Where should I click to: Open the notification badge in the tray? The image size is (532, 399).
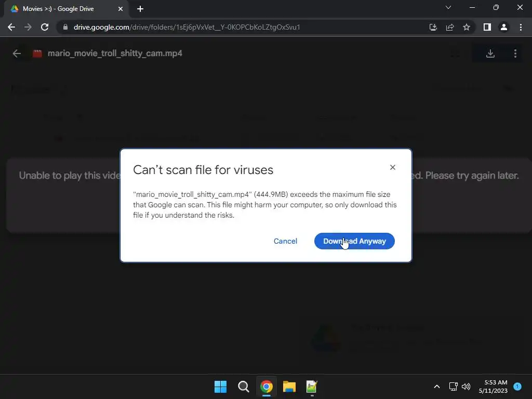click(517, 387)
